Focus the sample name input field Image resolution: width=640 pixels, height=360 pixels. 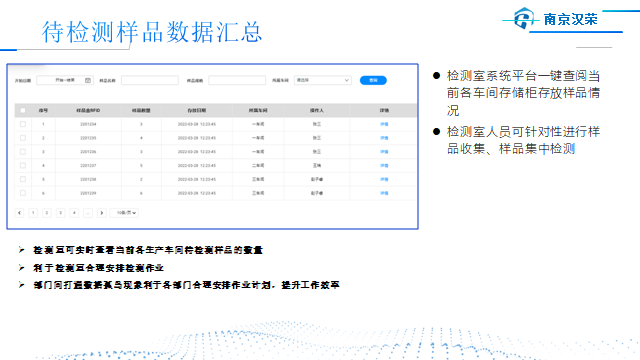150,80
